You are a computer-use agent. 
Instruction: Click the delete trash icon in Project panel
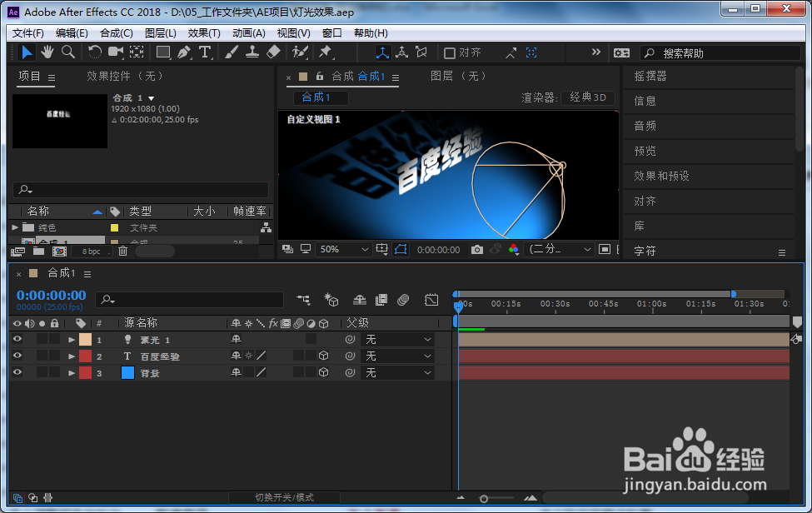click(x=122, y=251)
